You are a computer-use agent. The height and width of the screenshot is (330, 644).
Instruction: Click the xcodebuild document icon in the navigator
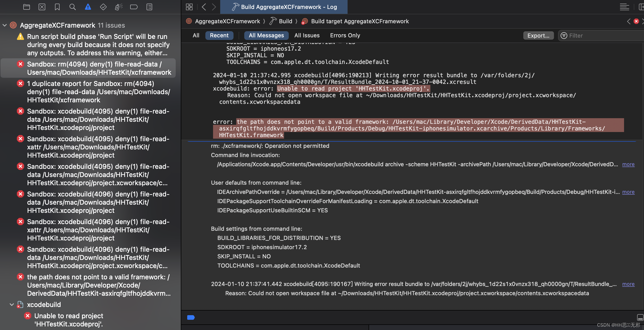[20, 305]
